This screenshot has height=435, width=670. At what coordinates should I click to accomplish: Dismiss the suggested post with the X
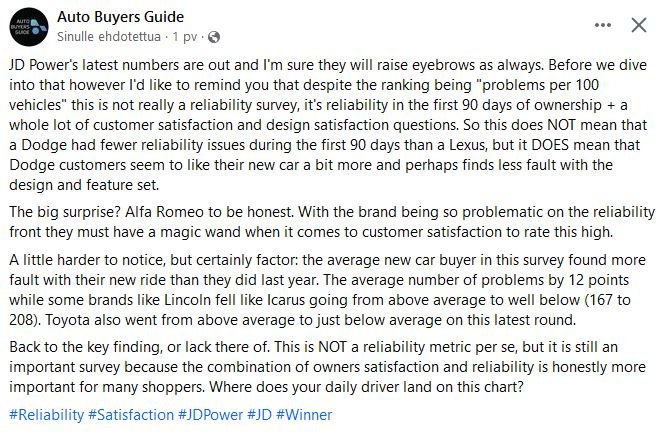click(639, 25)
